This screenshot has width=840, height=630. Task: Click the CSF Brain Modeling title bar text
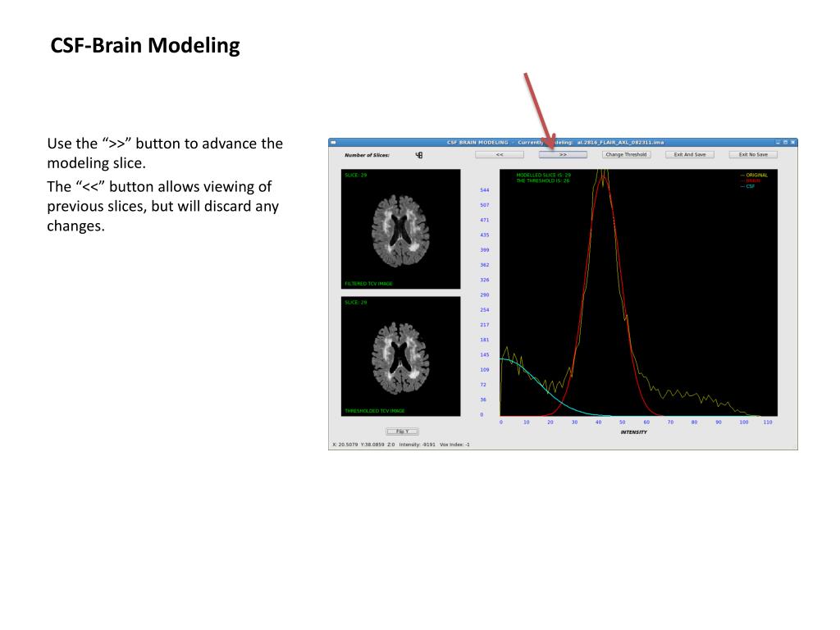click(x=555, y=143)
